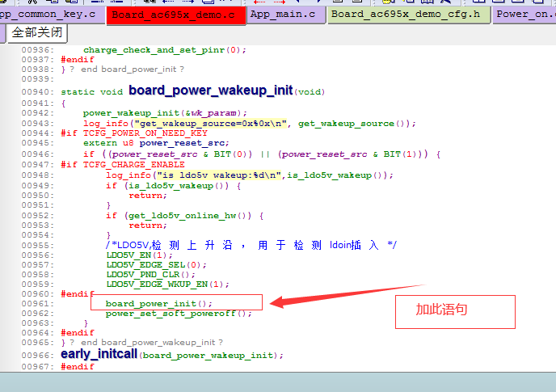Image resolution: width=556 pixels, height=392 pixels.
Task: Click line number 00961
Action: [38, 304]
